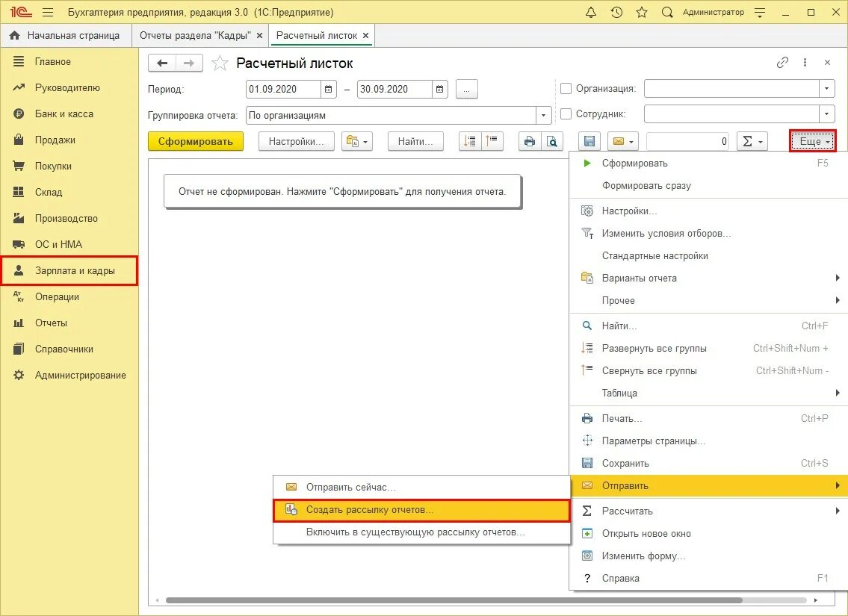The width and height of the screenshot is (848, 616).
Task: Expand Варианты отчета submenu
Action: [x=708, y=278]
